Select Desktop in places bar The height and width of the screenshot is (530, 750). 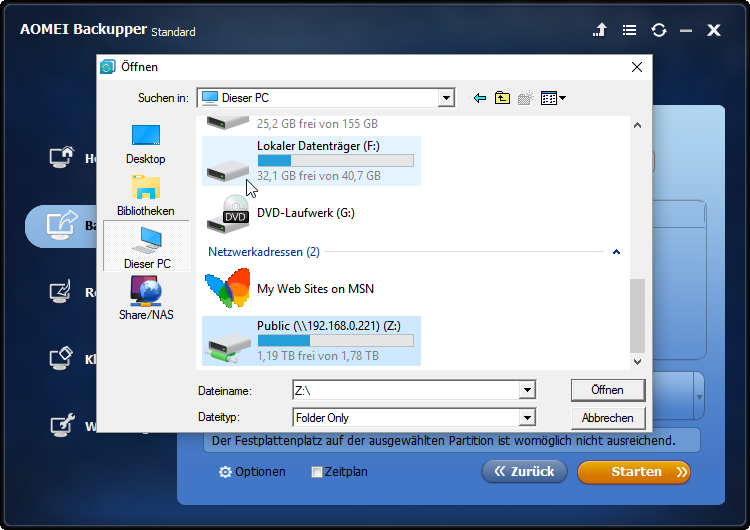[x=145, y=144]
